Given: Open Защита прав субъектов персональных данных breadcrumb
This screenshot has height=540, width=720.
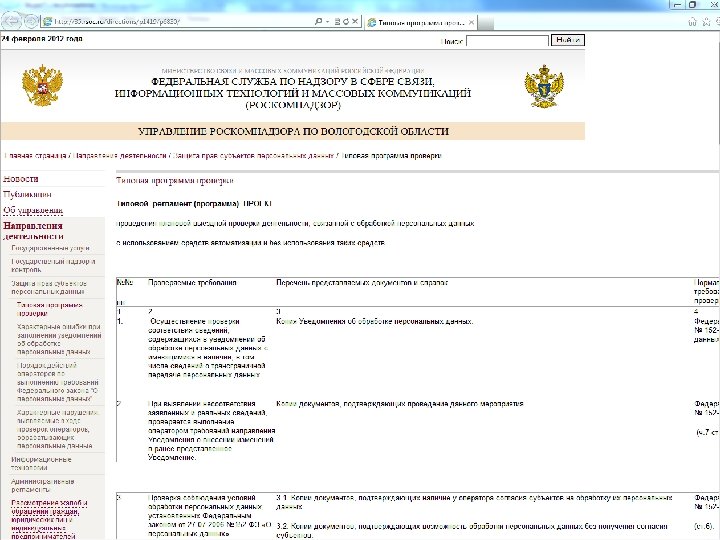Looking at the screenshot, I should (254, 156).
